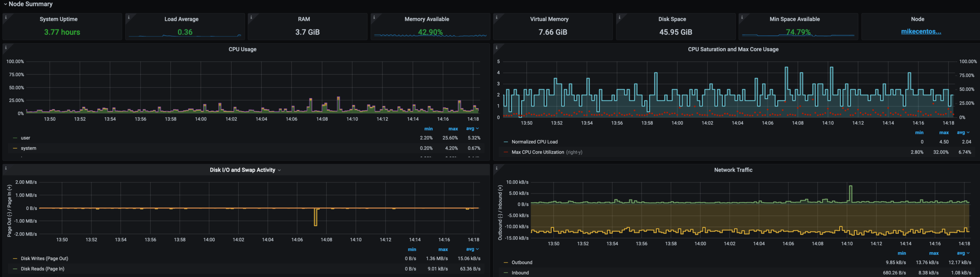Open the Max CPU Core Utilization color swatch
The height and width of the screenshot is (277, 980).
(506, 152)
